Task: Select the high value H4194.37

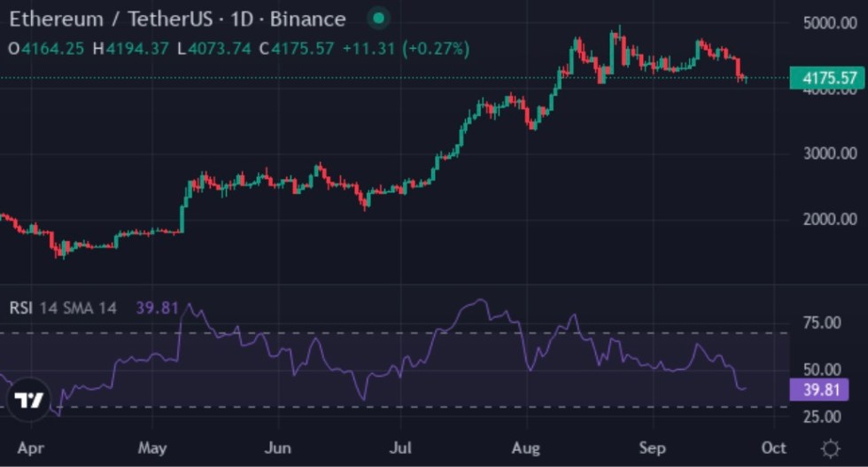Action: click(x=131, y=49)
